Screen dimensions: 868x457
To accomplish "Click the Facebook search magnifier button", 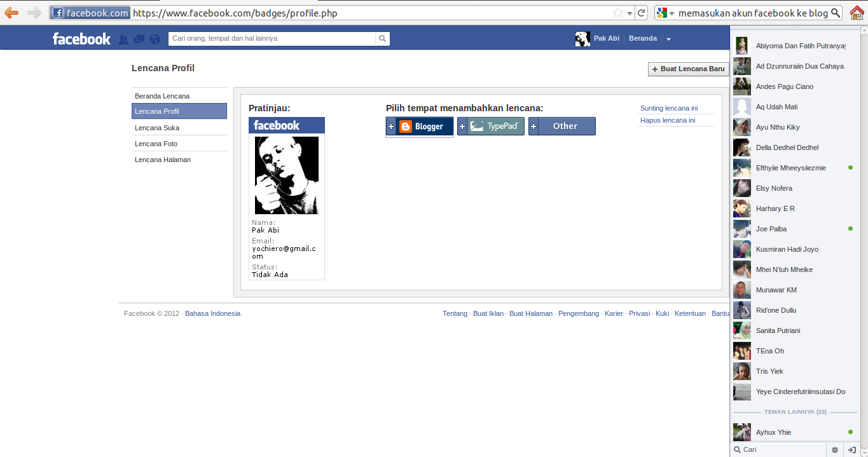I will pos(382,38).
